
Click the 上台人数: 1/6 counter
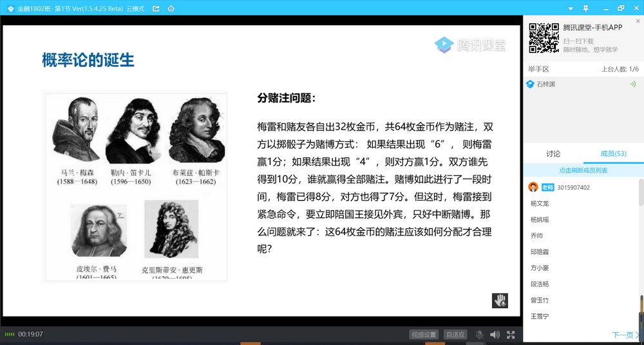tap(620, 69)
